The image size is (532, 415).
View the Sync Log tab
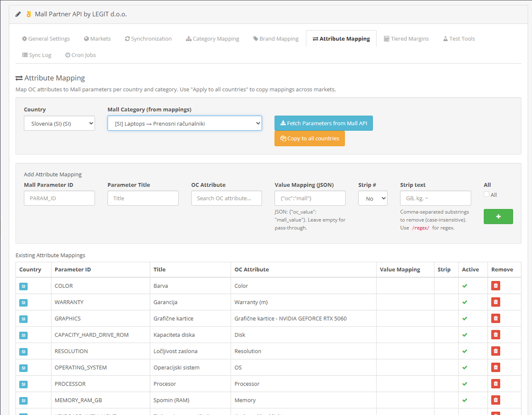point(37,55)
